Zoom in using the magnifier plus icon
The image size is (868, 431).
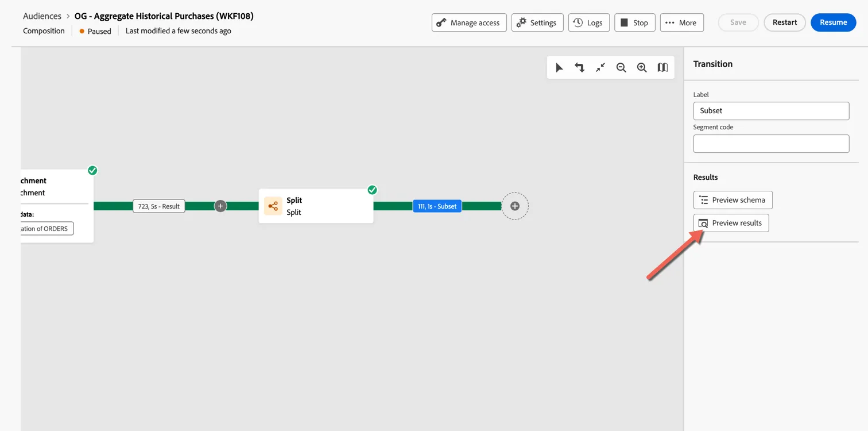coord(642,68)
